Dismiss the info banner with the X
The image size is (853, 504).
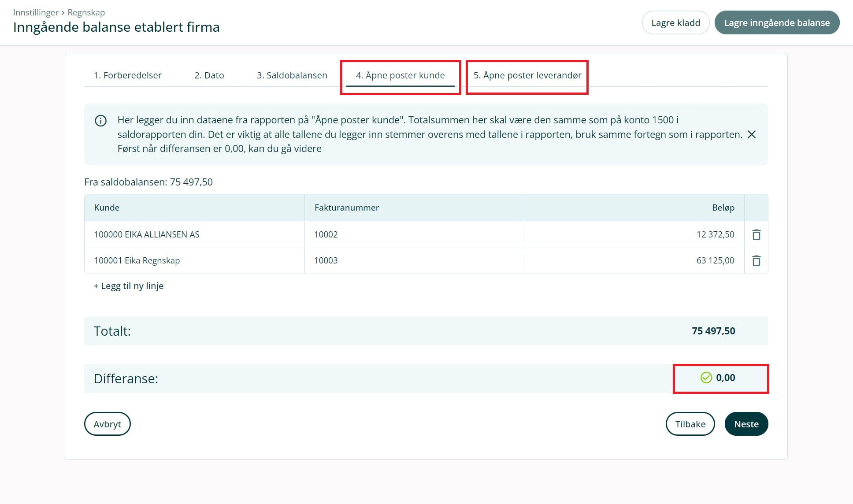pos(752,134)
